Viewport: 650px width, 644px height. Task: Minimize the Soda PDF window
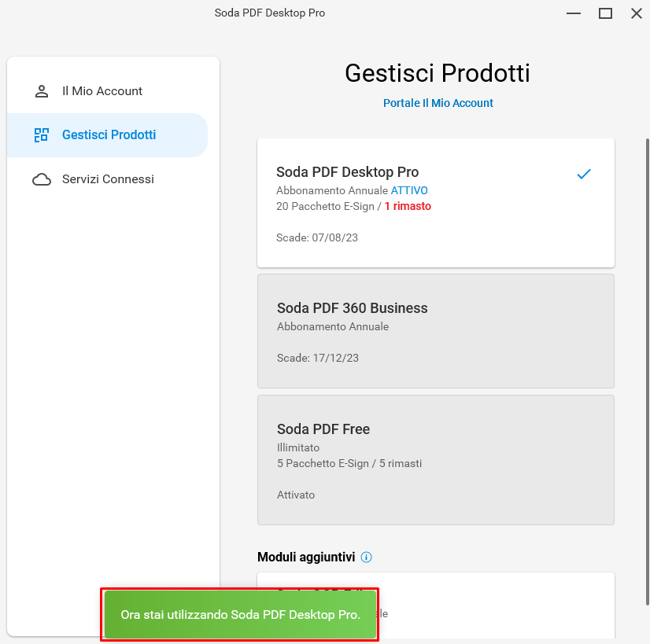pyautogui.click(x=574, y=13)
